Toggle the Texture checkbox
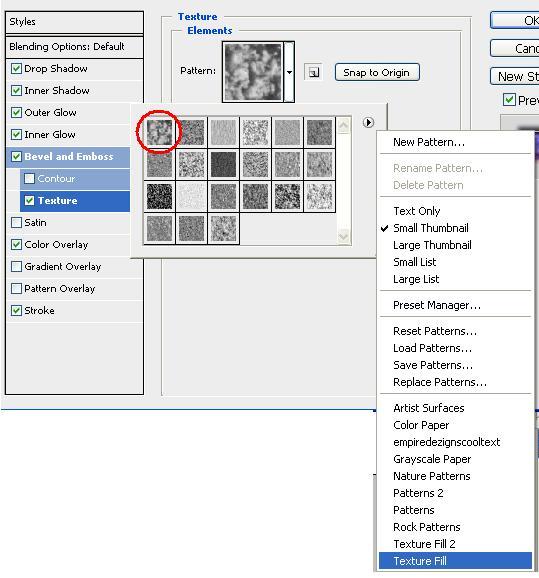 29,201
